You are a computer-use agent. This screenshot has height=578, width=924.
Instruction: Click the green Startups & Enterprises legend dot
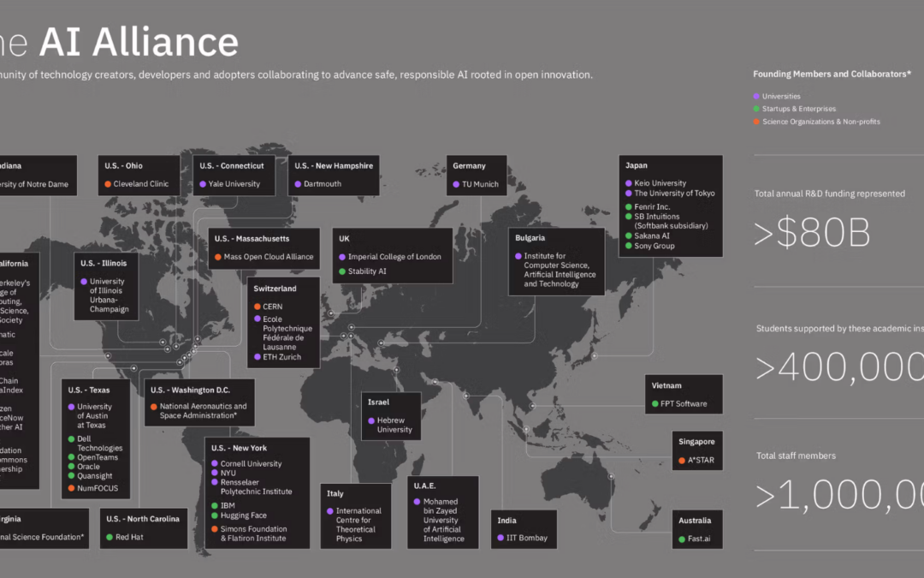coord(756,109)
